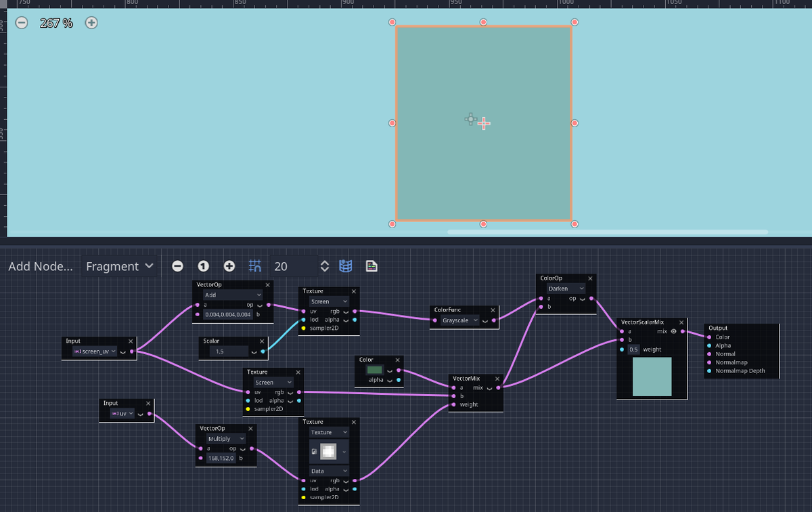Screen dimensions: 812x512
Task: Reset viewport zoom via 267 % label
Action: tap(56, 23)
